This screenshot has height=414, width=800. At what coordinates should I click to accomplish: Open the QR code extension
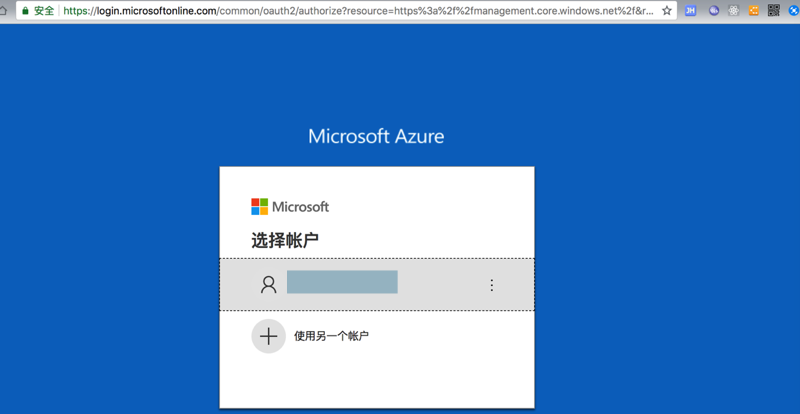coord(773,10)
